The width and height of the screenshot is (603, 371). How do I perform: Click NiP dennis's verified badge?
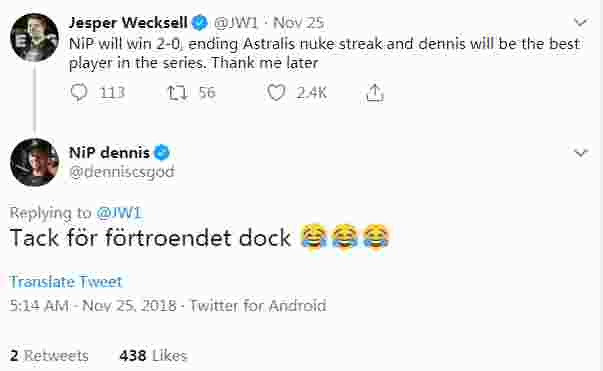pyautogui.click(x=162, y=153)
